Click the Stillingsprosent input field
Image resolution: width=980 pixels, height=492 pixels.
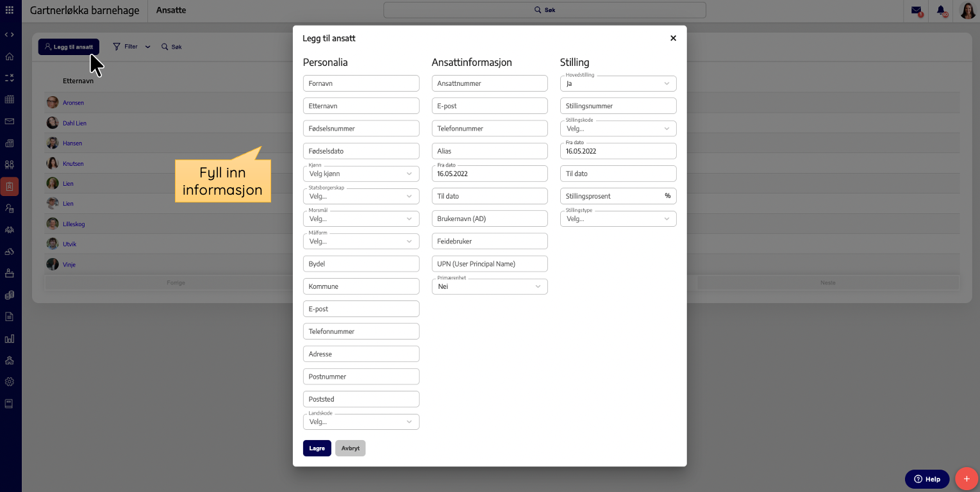[618, 196]
